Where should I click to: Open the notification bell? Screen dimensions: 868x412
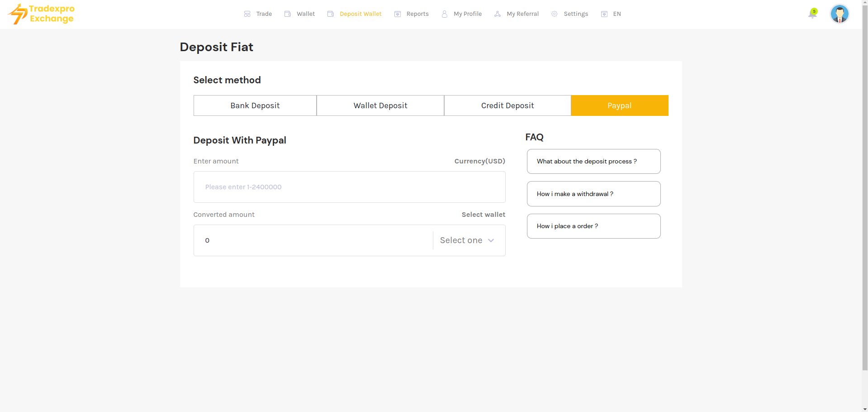click(812, 14)
